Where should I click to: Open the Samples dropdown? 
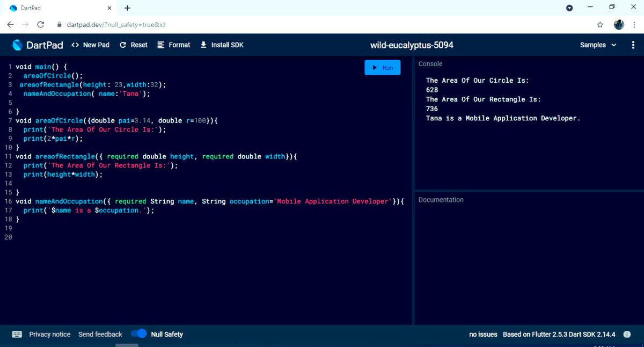[x=598, y=45]
